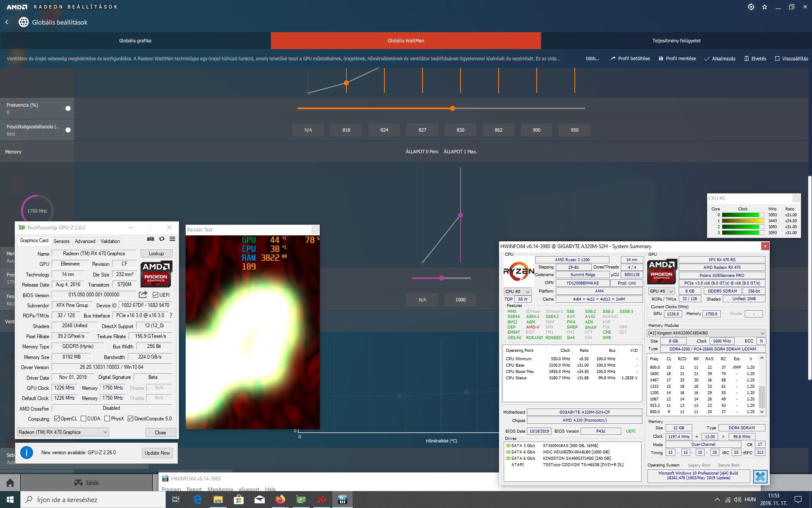
Task: Click the blue X close icon in HWiNFO summary
Action: click(x=760, y=477)
